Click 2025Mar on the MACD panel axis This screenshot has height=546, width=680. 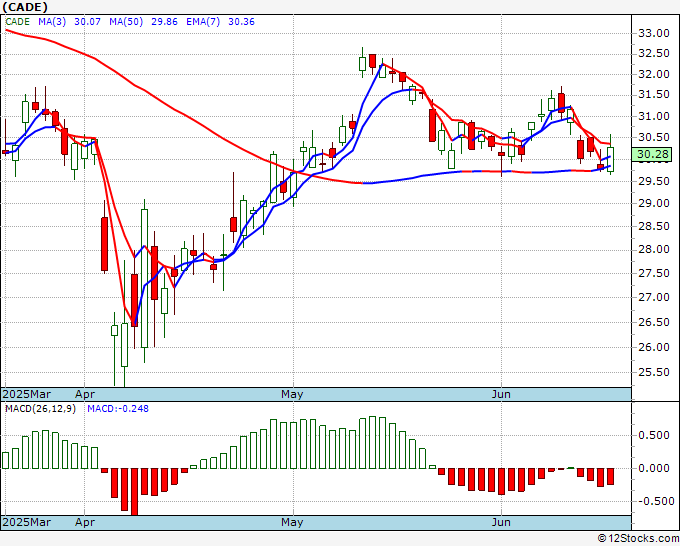[x=27, y=523]
